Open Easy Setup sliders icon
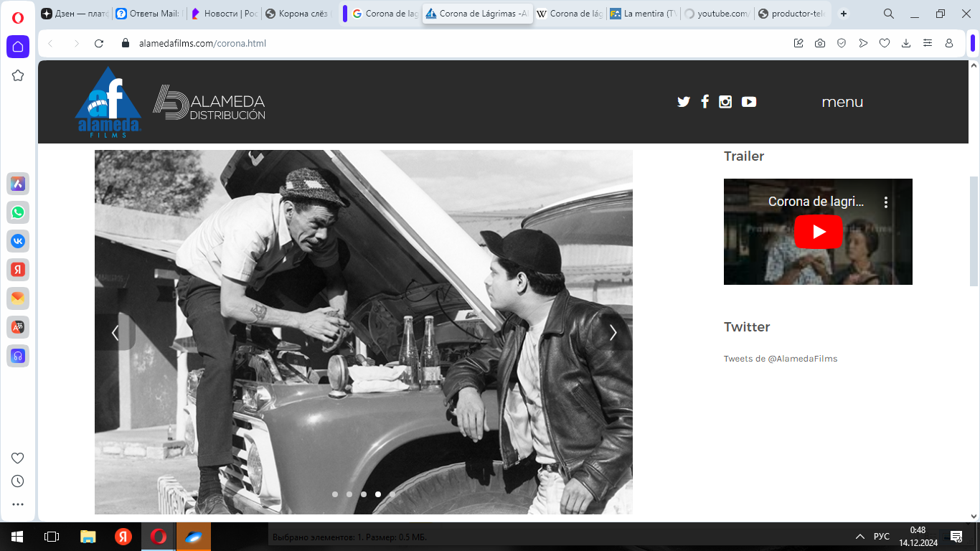This screenshot has height=551, width=980. (928, 43)
